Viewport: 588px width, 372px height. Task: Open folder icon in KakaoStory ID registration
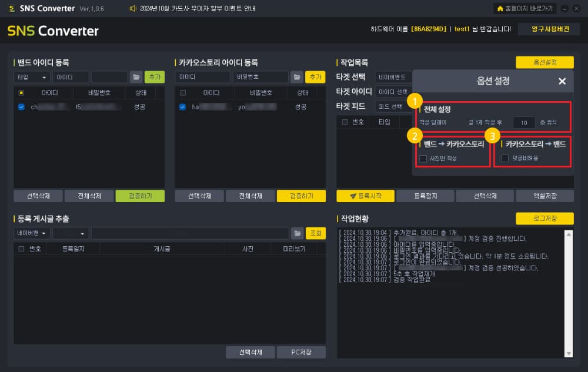point(297,77)
